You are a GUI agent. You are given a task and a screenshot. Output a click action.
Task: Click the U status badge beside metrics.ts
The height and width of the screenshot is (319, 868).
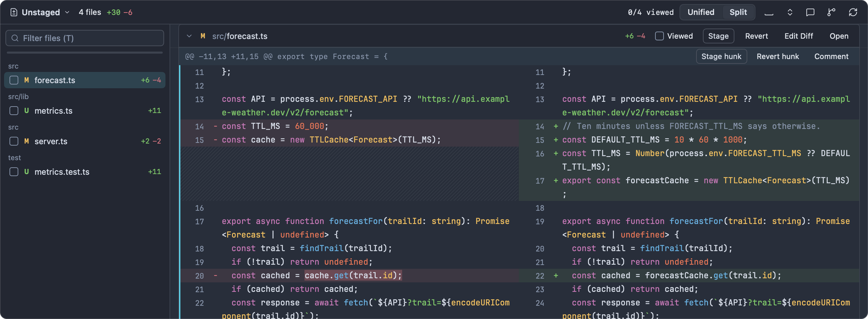(26, 111)
